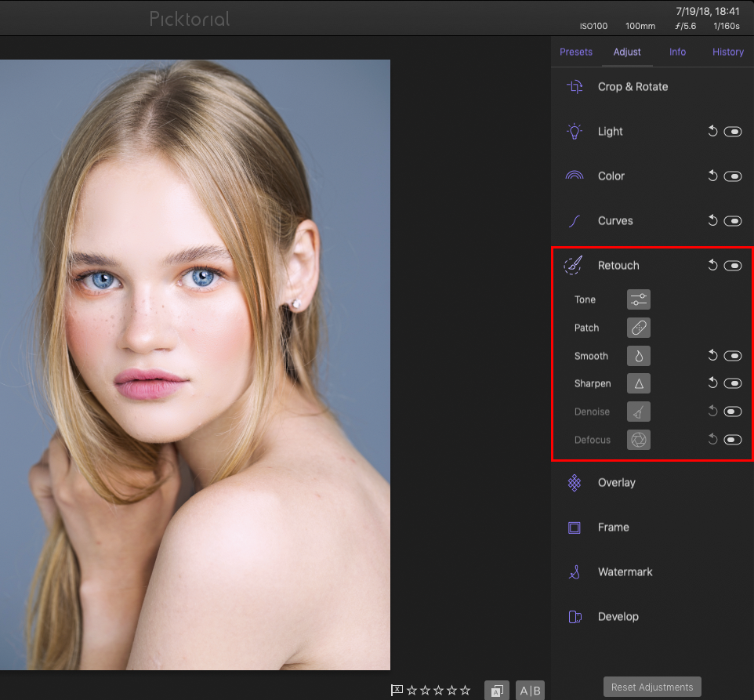
Task: Select the Sharpen triangle tool icon
Action: coord(638,383)
